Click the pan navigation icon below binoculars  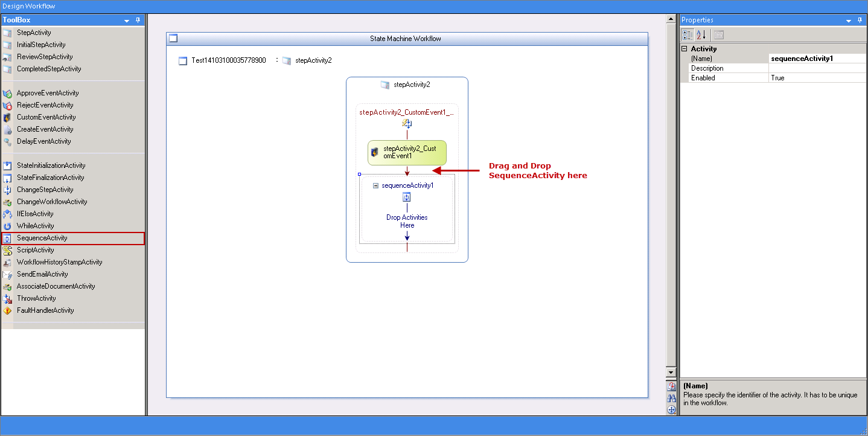tap(671, 410)
